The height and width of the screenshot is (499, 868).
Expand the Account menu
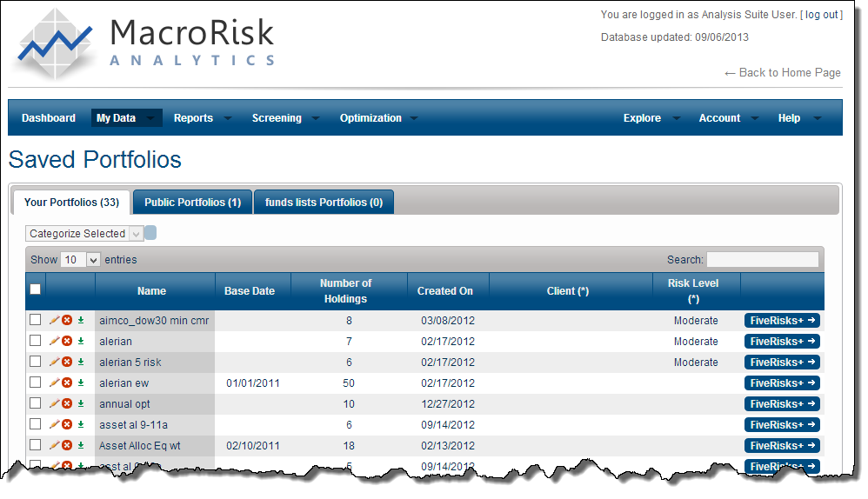pos(729,118)
